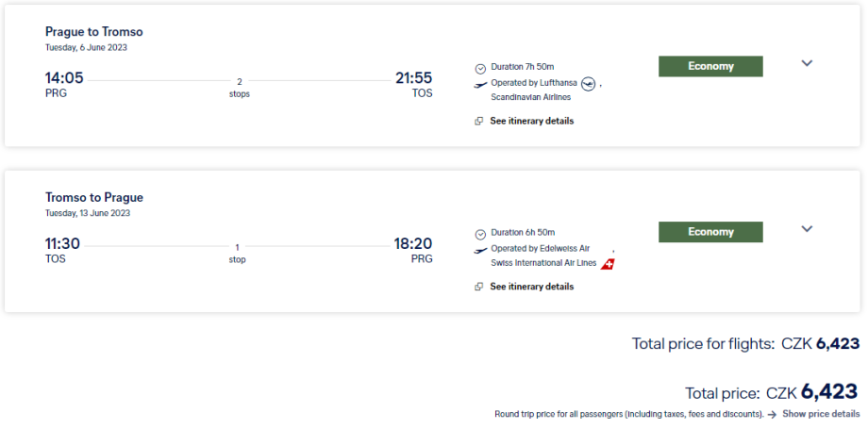Click the pop-up icon for the Prague to Tromso itinerary details
Screen dimensions: 868x429
click(479, 121)
